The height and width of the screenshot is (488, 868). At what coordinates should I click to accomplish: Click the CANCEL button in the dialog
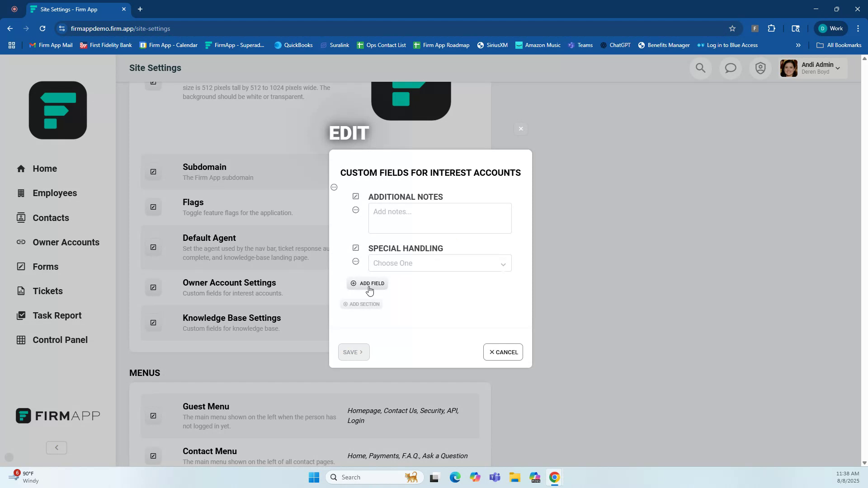(503, 352)
